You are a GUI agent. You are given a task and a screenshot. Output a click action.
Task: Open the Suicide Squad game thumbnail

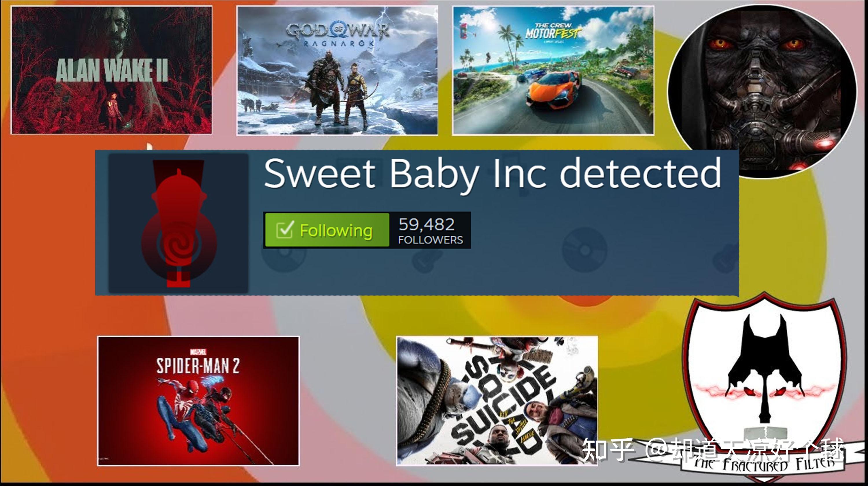[x=497, y=401]
